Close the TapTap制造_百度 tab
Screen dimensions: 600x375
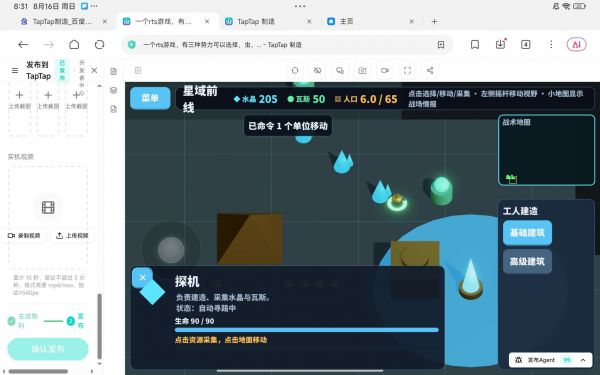click(x=104, y=21)
